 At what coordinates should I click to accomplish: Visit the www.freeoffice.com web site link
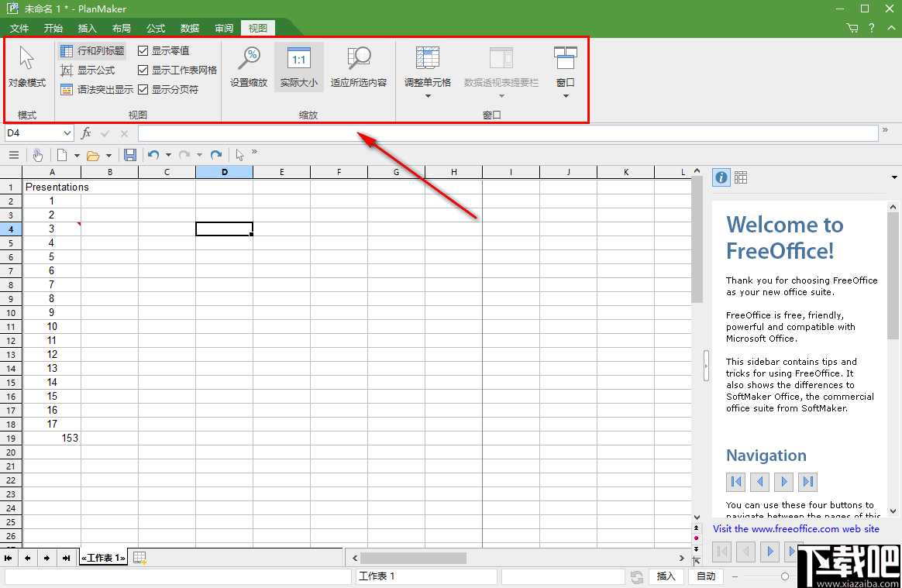pyautogui.click(x=797, y=528)
